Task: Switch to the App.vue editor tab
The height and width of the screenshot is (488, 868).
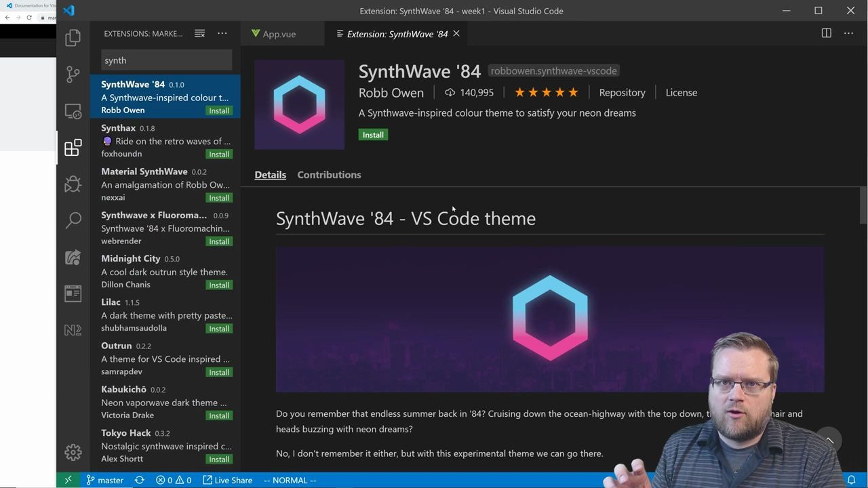Action: (x=274, y=33)
